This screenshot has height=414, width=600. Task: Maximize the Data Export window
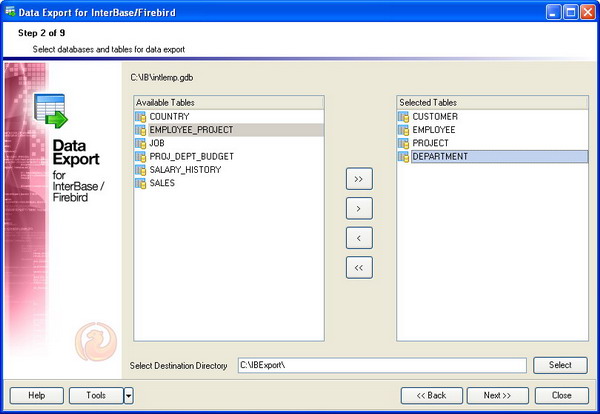tap(571, 12)
